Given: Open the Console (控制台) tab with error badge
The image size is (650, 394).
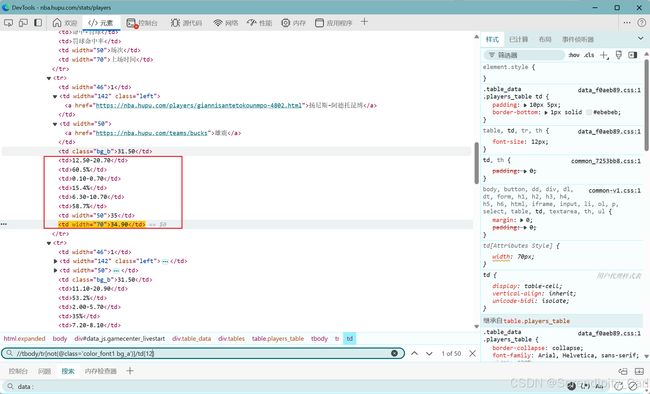Looking at the screenshot, I should click(x=142, y=23).
